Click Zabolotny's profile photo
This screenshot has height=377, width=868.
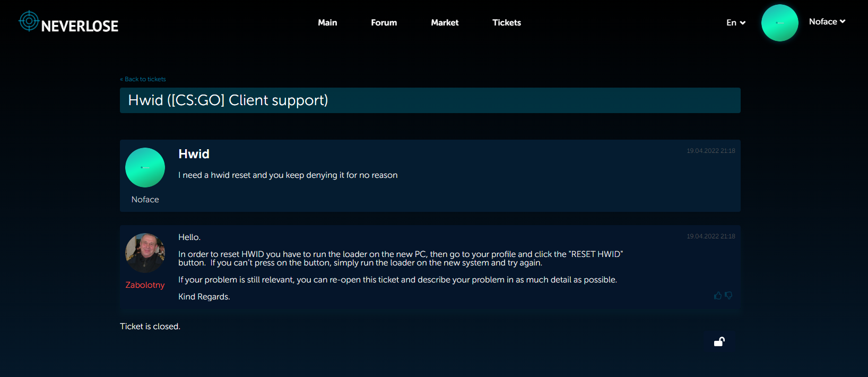point(145,253)
